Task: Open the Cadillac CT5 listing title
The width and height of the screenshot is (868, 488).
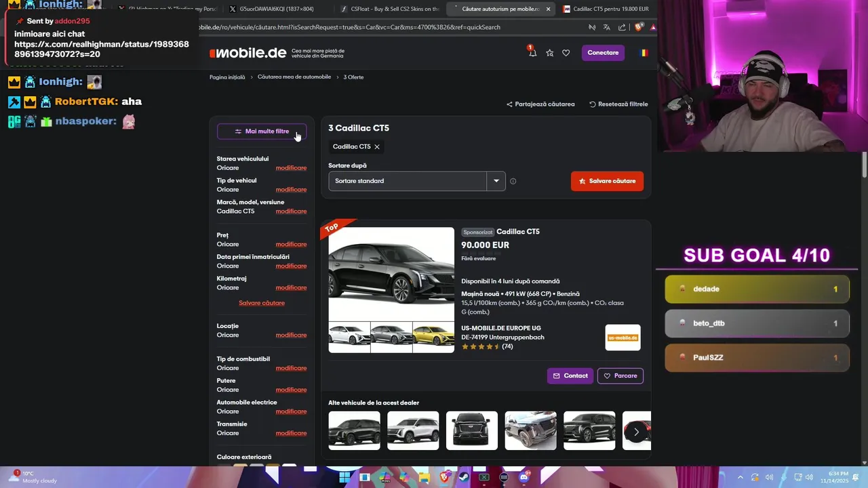Action: [x=518, y=232]
